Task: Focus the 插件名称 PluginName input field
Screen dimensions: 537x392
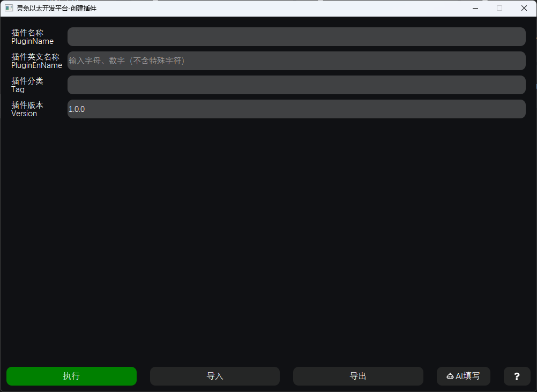Action: coord(296,37)
